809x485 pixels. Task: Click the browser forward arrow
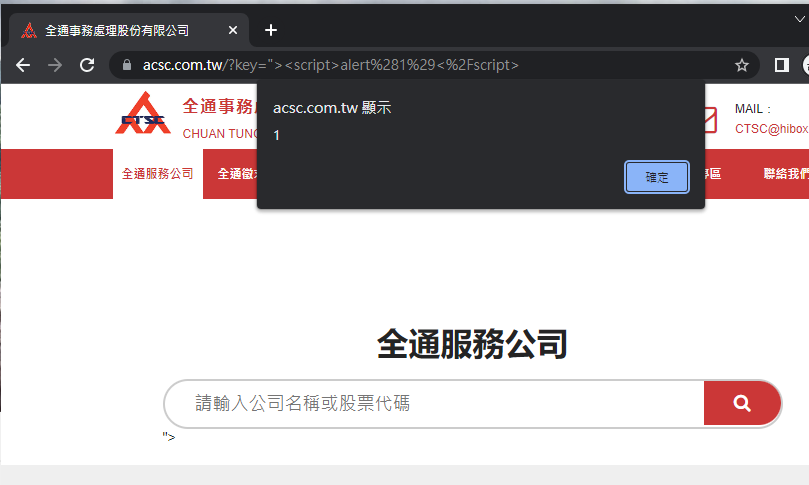(55, 65)
